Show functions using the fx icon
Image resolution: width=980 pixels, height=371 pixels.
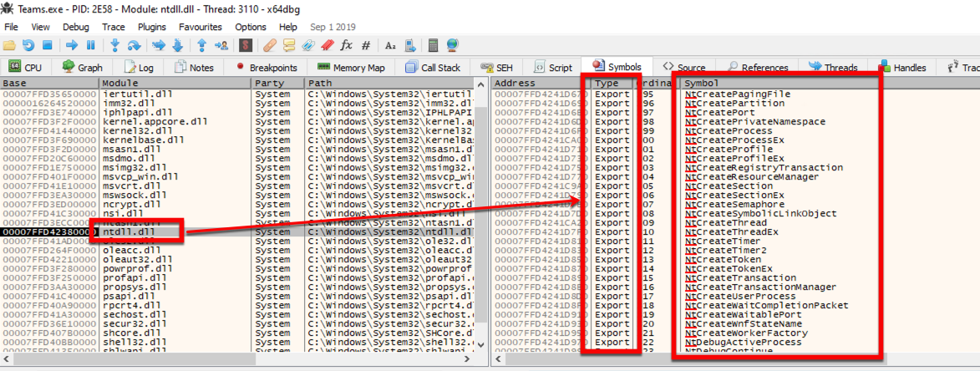[x=346, y=44]
